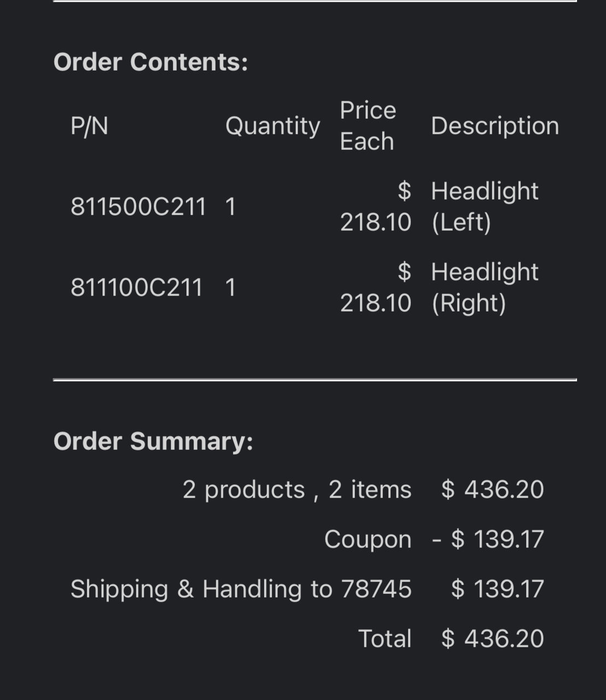Click the left headlight price $218.10

coord(376,207)
